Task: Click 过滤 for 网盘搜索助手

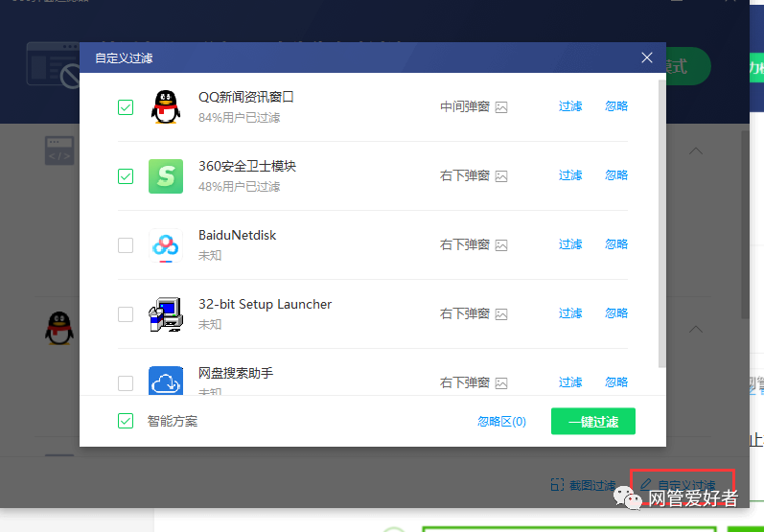Action: coord(570,382)
